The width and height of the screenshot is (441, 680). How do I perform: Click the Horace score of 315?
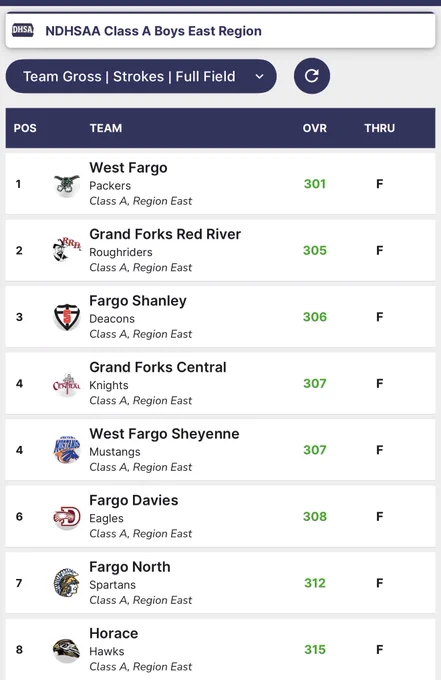[315, 650]
